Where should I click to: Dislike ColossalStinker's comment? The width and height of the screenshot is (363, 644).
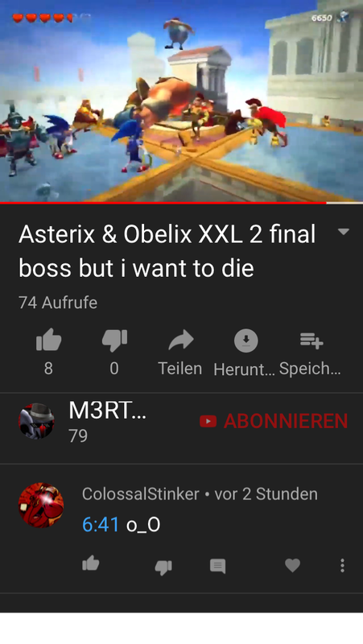point(163,568)
